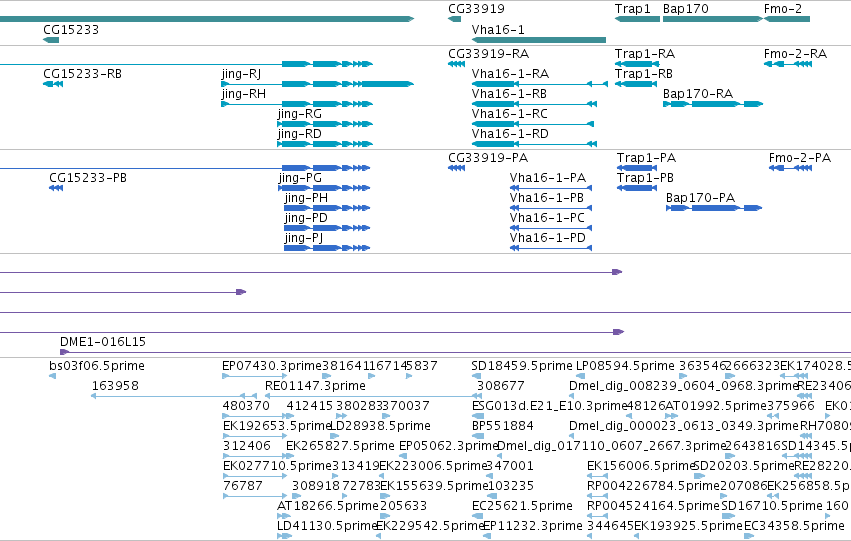This screenshot has height=541, width=851.
Task: Select the 163958 EST label
Action: (115, 386)
